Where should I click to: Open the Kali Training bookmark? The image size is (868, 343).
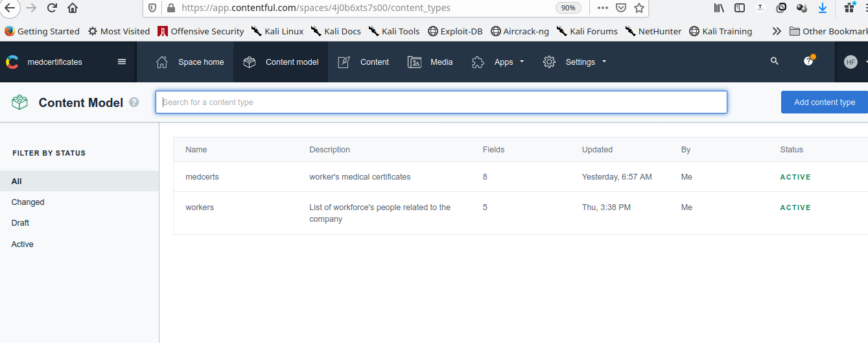(x=721, y=31)
